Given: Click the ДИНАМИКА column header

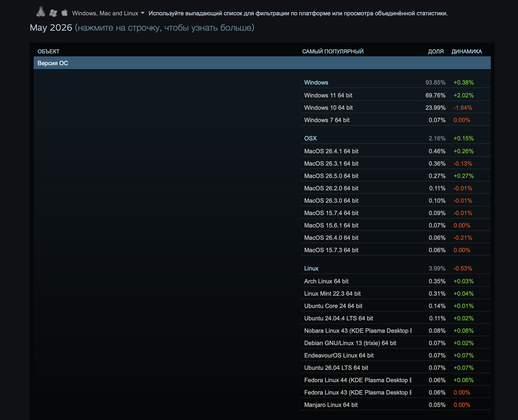Looking at the screenshot, I should click(x=467, y=51).
